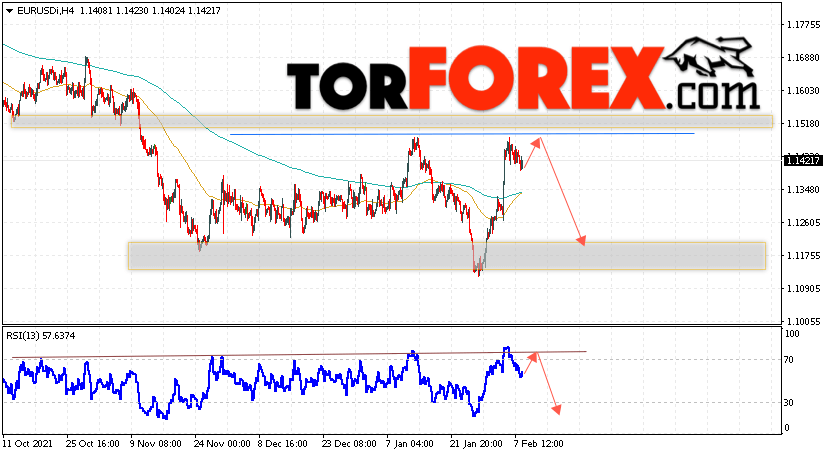Click the 1.12605 price axis label
Image resolution: width=827 pixels, height=455 pixels.
[x=803, y=222]
